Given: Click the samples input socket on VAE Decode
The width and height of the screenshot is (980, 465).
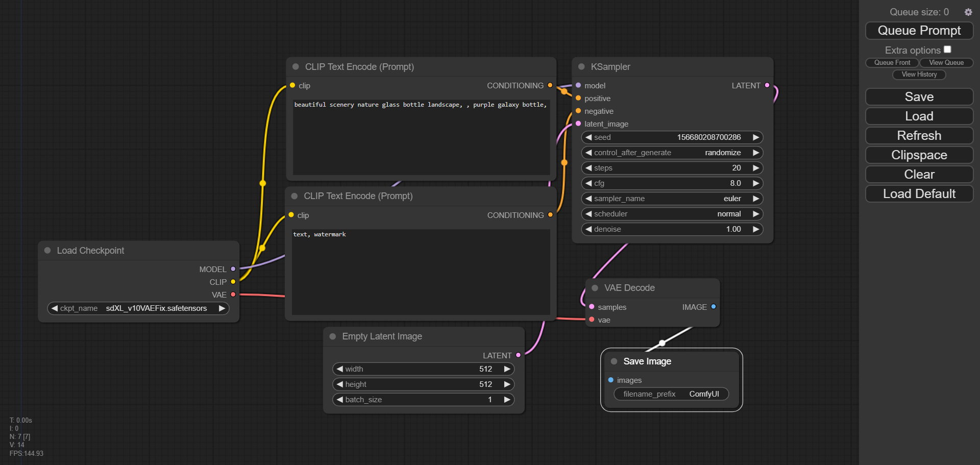Looking at the screenshot, I should pyautogui.click(x=592, y=307).
